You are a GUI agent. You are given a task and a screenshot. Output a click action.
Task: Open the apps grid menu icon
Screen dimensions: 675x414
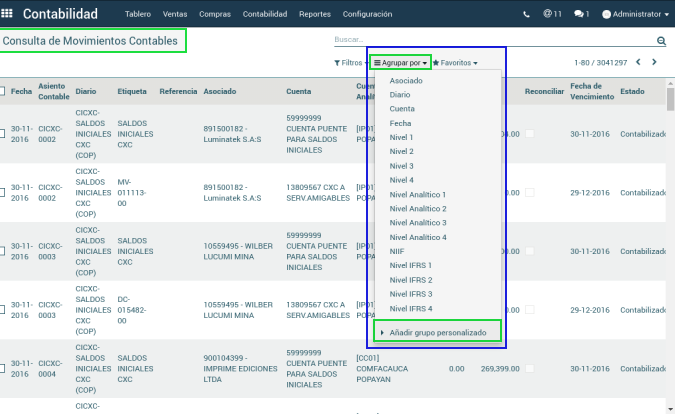pyautogui.click(x=9, y=15)
